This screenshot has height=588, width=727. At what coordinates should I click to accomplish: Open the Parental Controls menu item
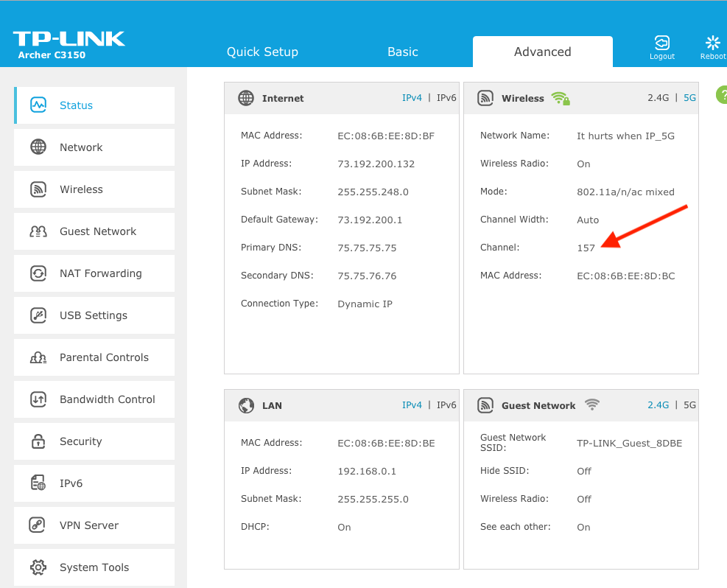click(x=94, y=357)
